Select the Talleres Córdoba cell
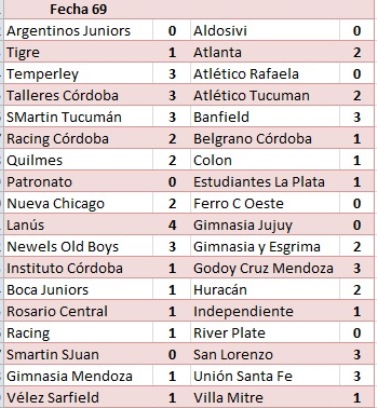 click(x=78, y=95)
